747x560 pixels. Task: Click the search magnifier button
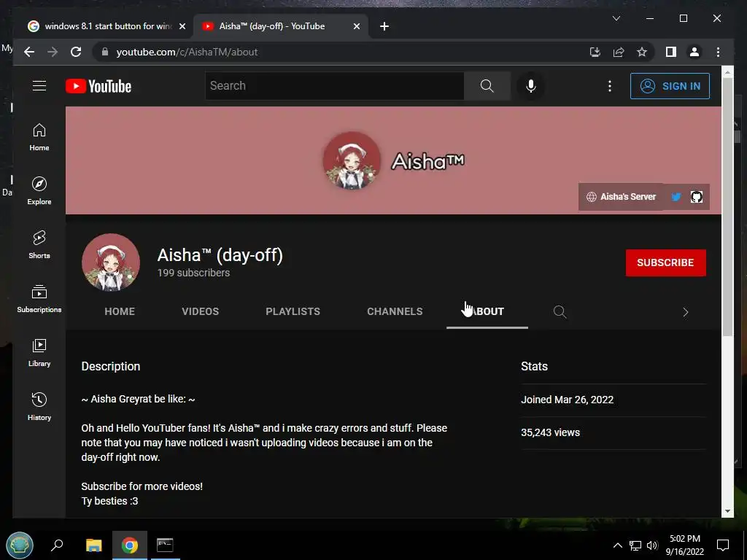click(x=487, y=86)
